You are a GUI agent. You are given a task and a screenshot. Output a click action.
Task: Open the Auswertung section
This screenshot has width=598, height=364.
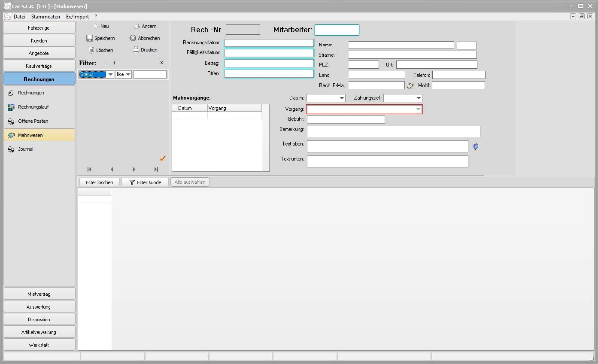point(39,307)
